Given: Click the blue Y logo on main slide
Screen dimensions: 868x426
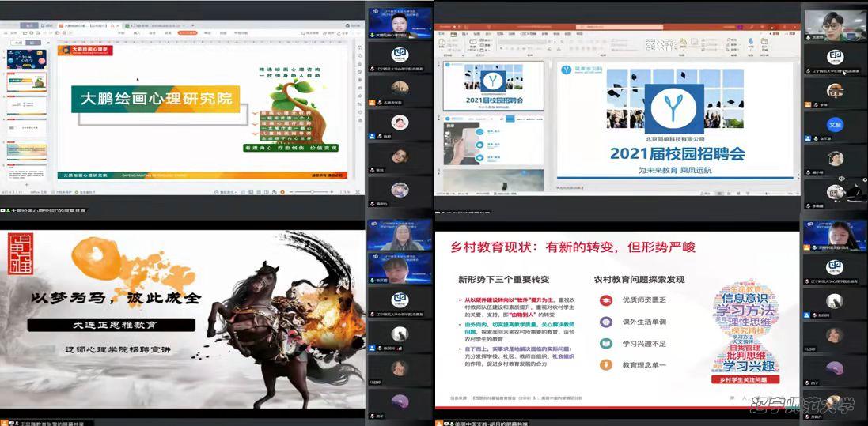Looking at the screenshot, I should coord(676,109).
